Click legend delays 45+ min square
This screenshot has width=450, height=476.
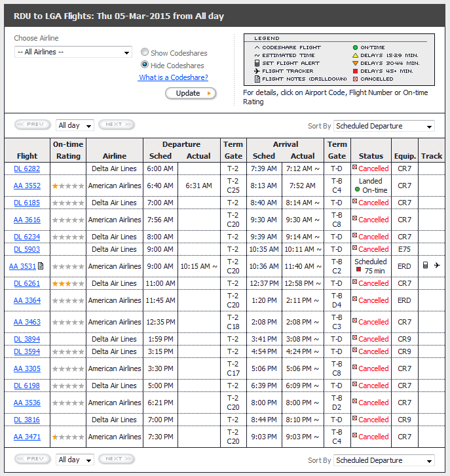pos(355,71)
